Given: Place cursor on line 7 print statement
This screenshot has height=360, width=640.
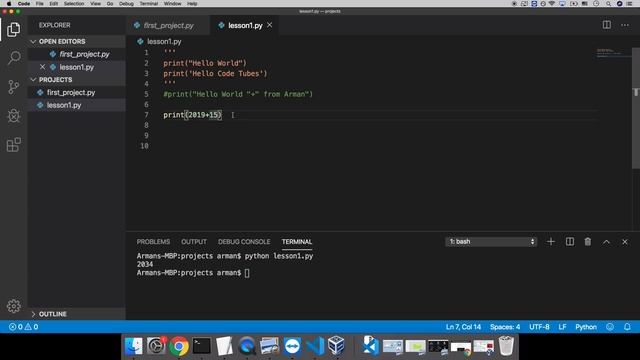Looking at the screenshot, I should 192,115.
